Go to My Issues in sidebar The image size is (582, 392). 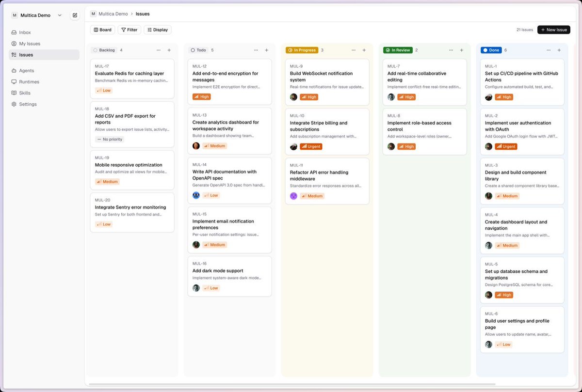[x=44, y=44]
